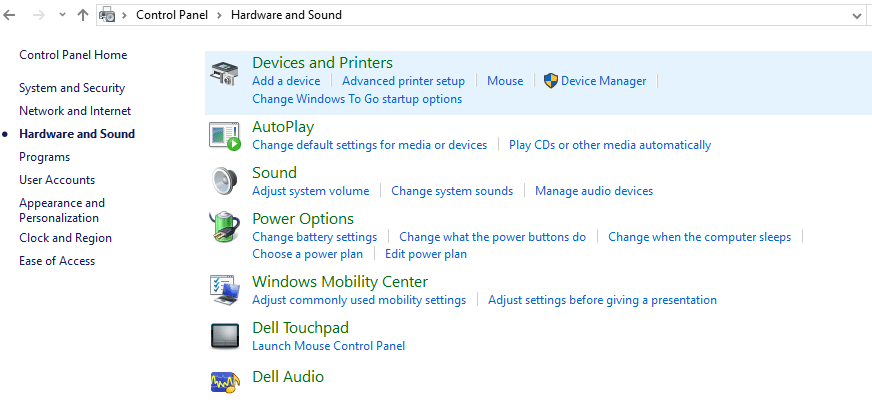Click the Devices and Printers icon
Screen dimensions: 872x400
pyautogui.click(x=225, y=73)
